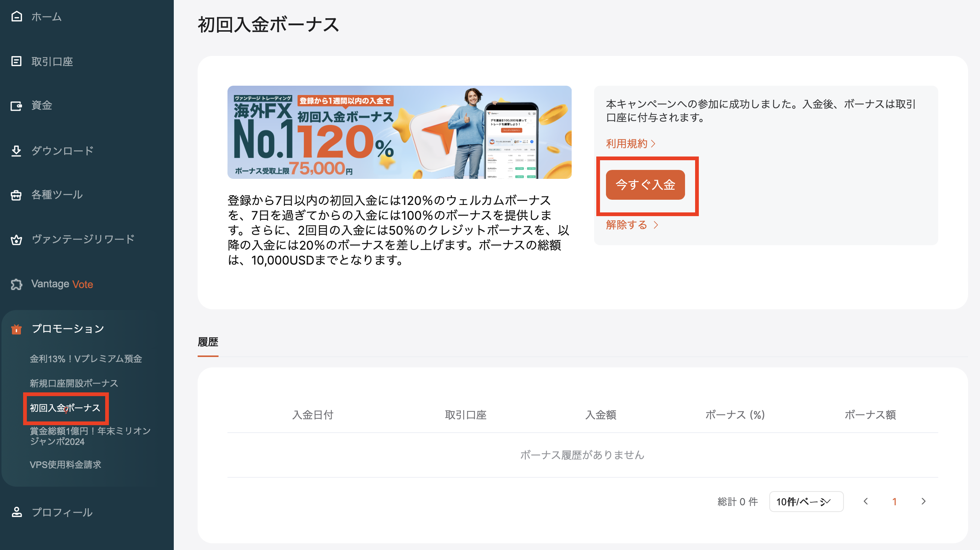This screenshot has width=980, height=550.
Task: Go to next page arrow
Action: (923, 501)
